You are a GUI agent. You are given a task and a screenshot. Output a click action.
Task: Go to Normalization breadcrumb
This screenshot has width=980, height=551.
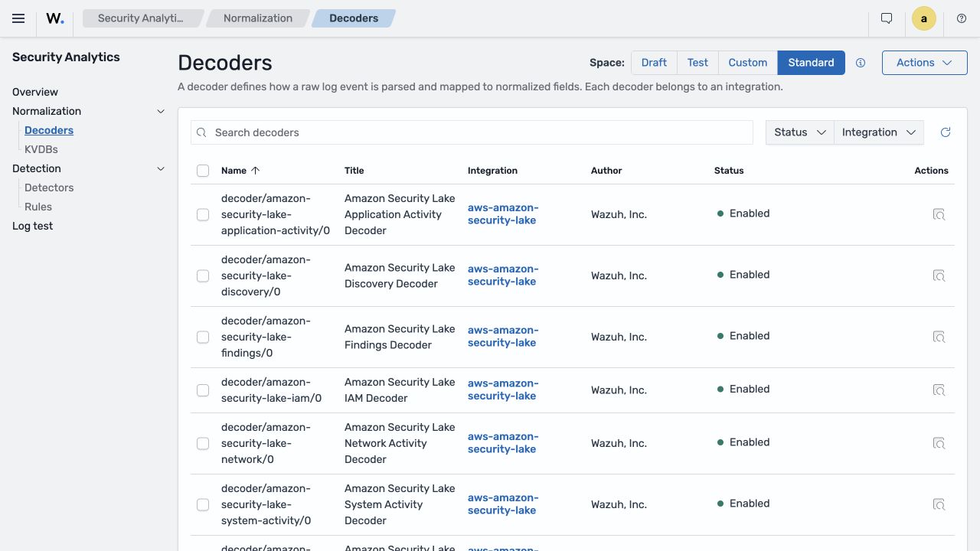(258, 18)
